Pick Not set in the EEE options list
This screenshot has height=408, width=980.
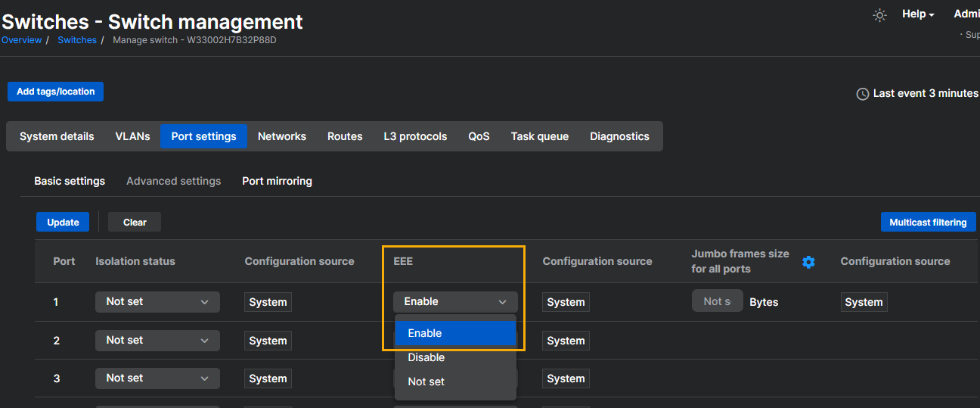[x=454, y=382]
